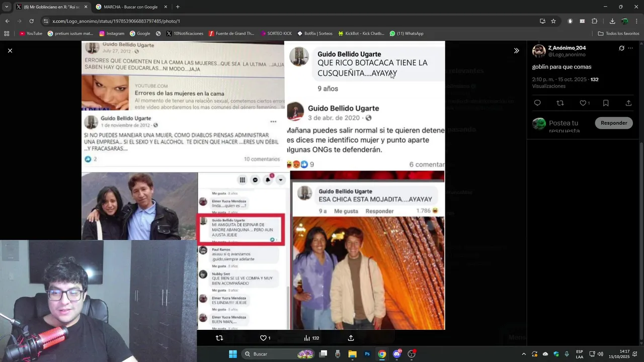Click the share icon below the photo
The height and width of the screenshot is (362, 644).
tap(351, 338)
